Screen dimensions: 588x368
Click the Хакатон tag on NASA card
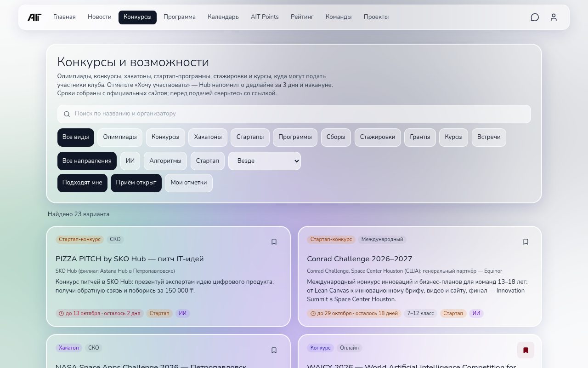coord(69,348)
